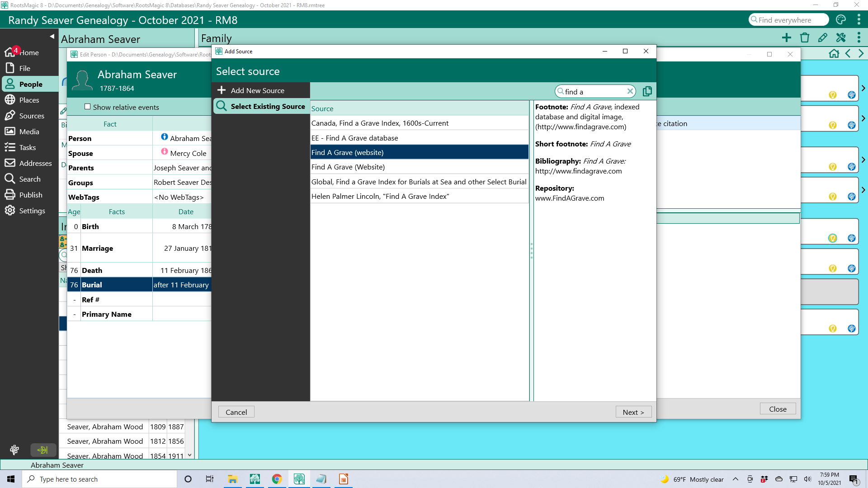The width and height of the screenshot is (868, 488).
Task: Open Sources in sidebar
Action: pos(29,116)
